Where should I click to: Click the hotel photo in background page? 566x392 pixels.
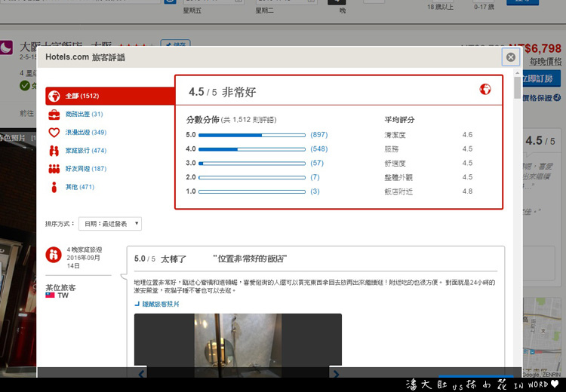coord(18,253)
